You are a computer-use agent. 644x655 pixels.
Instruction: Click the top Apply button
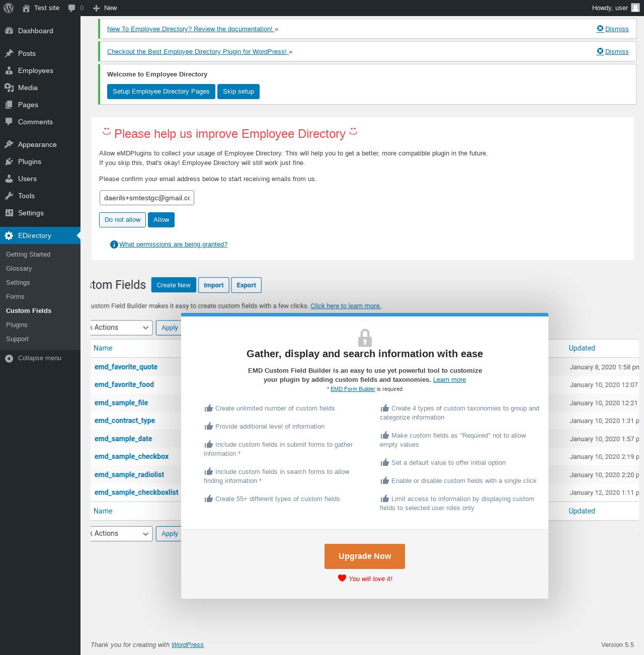170,327
